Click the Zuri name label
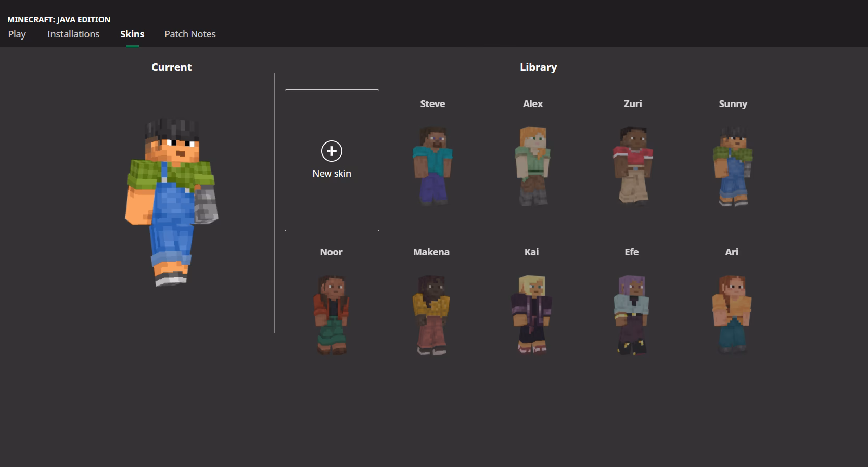The width and height of the screenshot is (868, 467). (633, 104)
